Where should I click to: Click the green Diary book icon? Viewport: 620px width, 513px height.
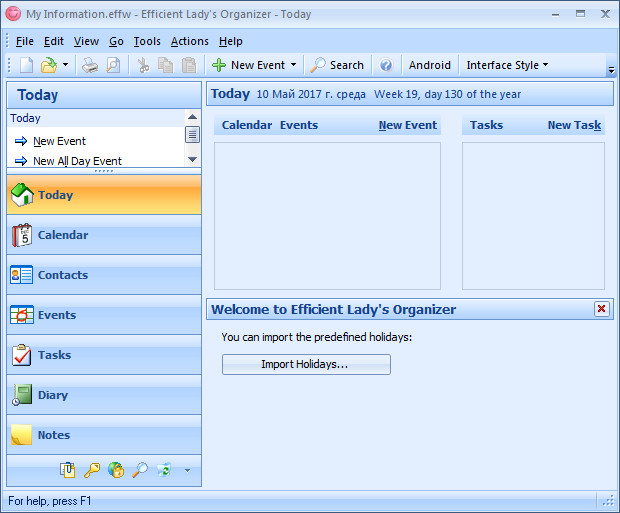pos(22,395)
